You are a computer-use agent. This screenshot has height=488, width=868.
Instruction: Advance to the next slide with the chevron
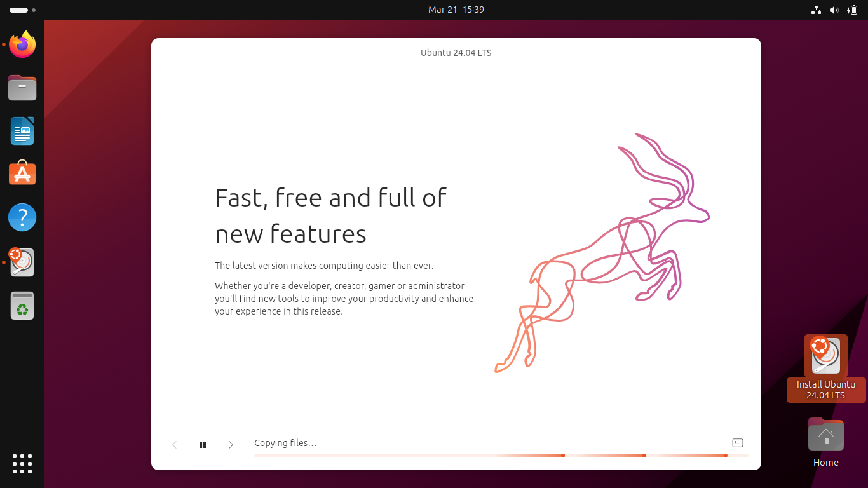tap(231, 444)
